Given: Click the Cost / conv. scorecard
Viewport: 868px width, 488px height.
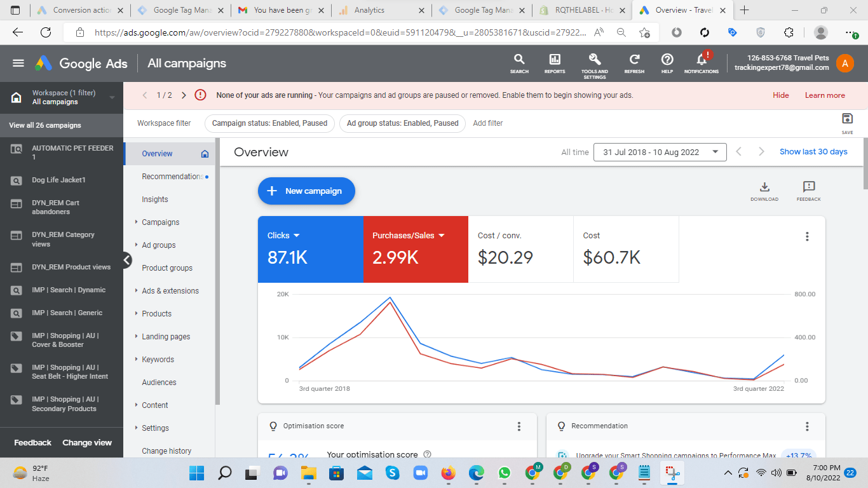Looking at the screenshot, I should 520,249.
